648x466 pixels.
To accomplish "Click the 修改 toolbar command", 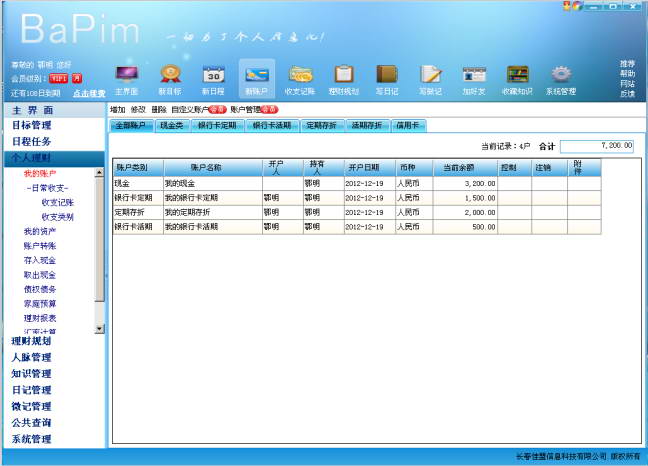I will 138,109.
